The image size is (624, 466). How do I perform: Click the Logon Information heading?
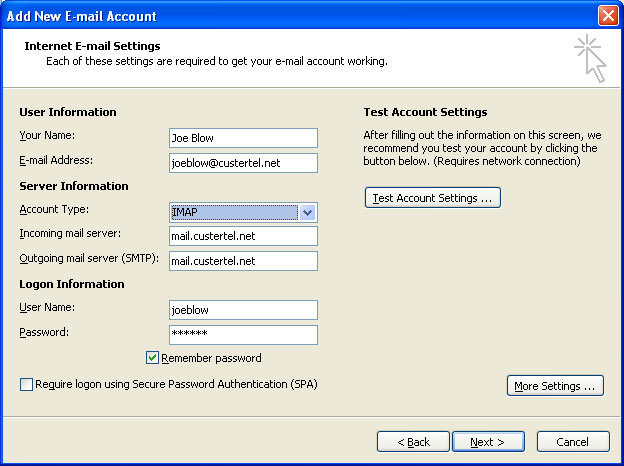tap(72, 284)
